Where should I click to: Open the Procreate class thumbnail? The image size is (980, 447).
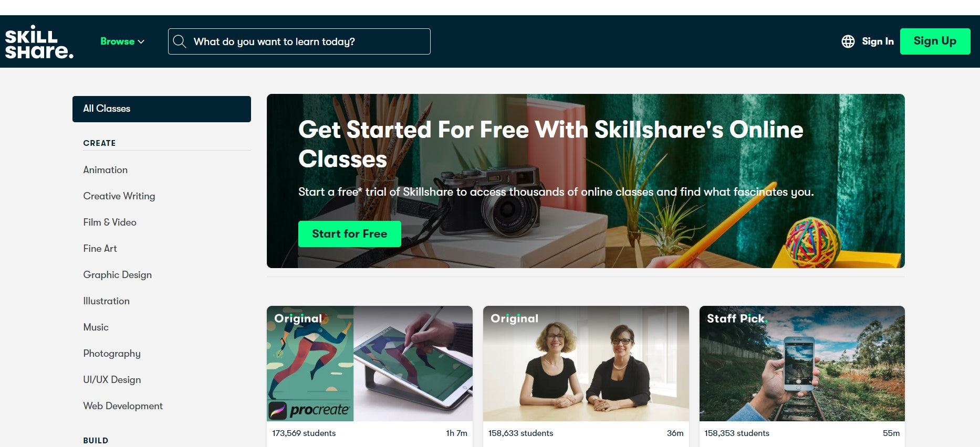coord(370,364)
